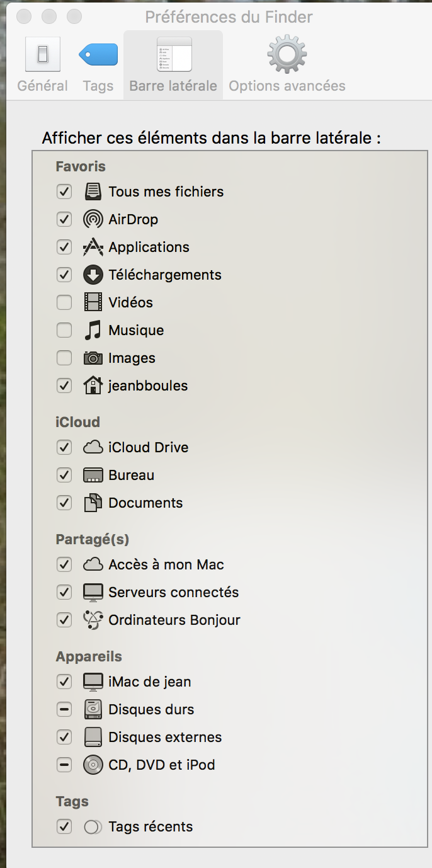Screen dimensions: 432x868
Task: Click the Ordinateurs Bonjour icon
Action: 93,620
